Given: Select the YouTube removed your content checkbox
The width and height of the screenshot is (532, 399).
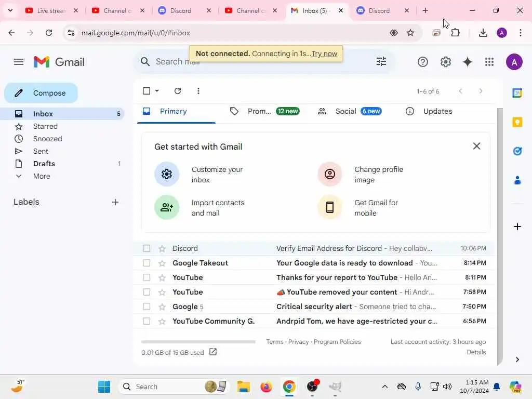Looking at the screenshot, I should coord(147,292).
